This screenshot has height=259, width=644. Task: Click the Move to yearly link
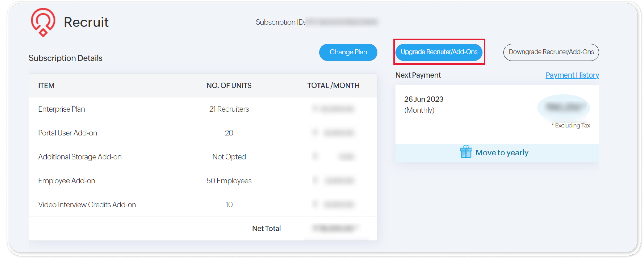(x=502, y=152)
